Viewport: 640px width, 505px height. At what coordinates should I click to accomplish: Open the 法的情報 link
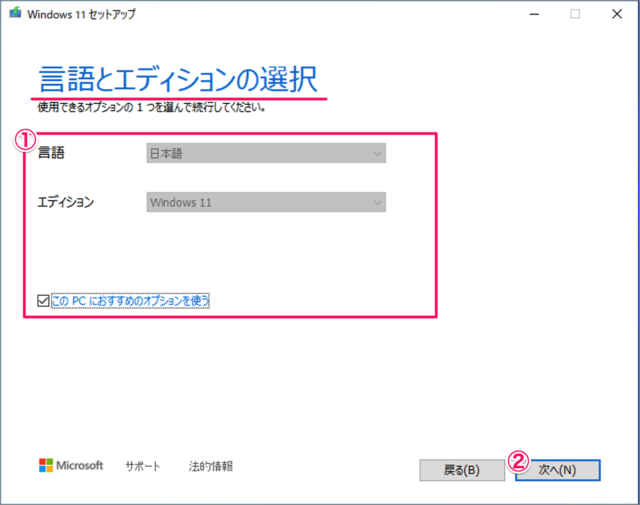(x=210, y=466)
